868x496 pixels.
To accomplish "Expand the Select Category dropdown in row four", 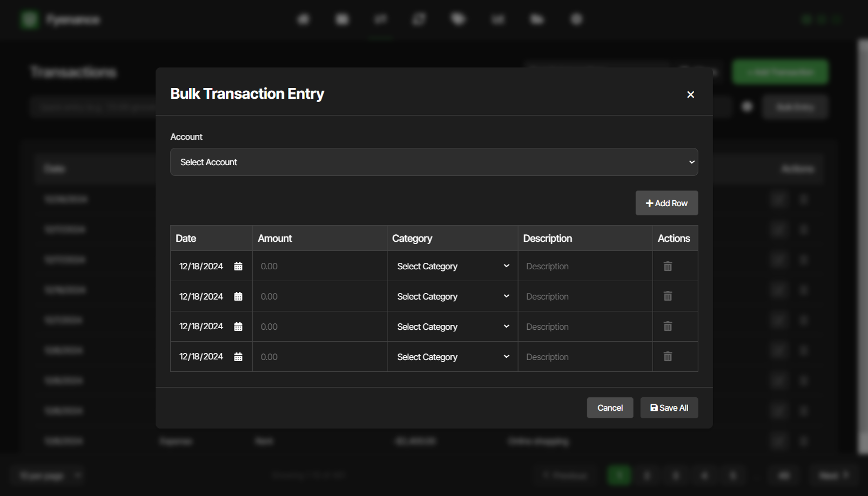I will pyautogui.click(x=452, y=356).
